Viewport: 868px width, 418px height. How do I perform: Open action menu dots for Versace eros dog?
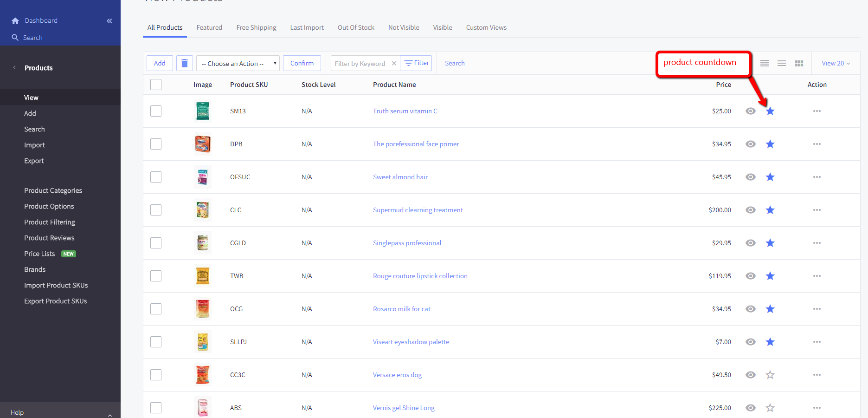[x=817, y=375]
